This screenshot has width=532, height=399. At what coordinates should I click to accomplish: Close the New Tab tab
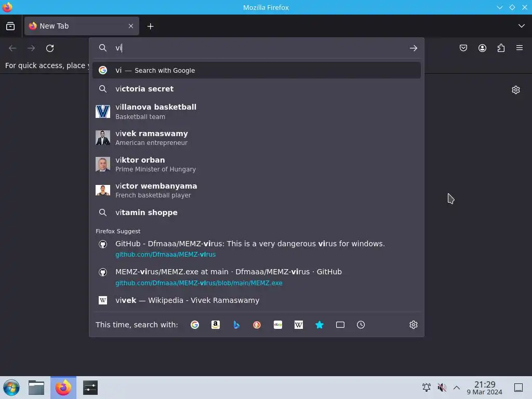point(130,26)
